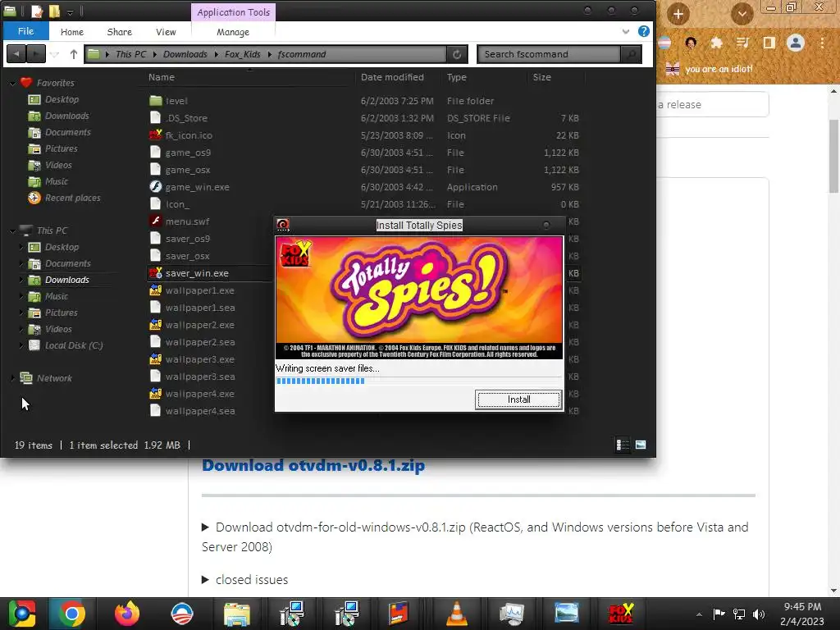Expand the otvdm-for-old-windows download section
Viewport: 840px width, 630px height.
(x=204, y=527)
